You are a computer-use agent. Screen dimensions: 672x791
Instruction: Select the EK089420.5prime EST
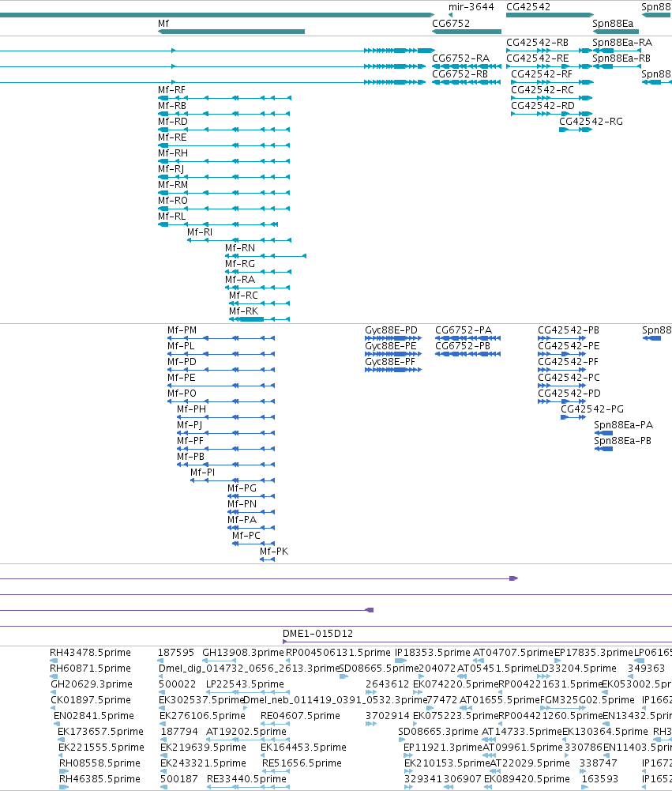point(489,787)
